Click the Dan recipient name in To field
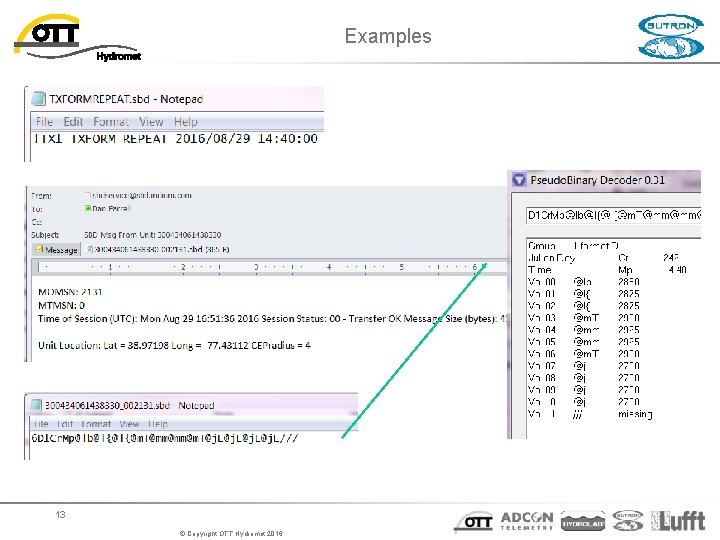The width and height of the screenshot is (720, 540). pyautogui.click(x=112, y=208)
